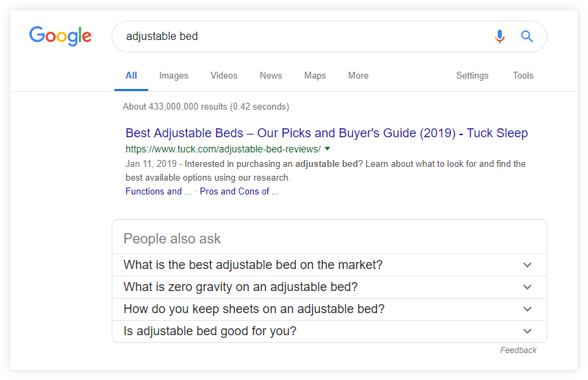Open the More menu

pyautogui.click(x=358, y=76)
